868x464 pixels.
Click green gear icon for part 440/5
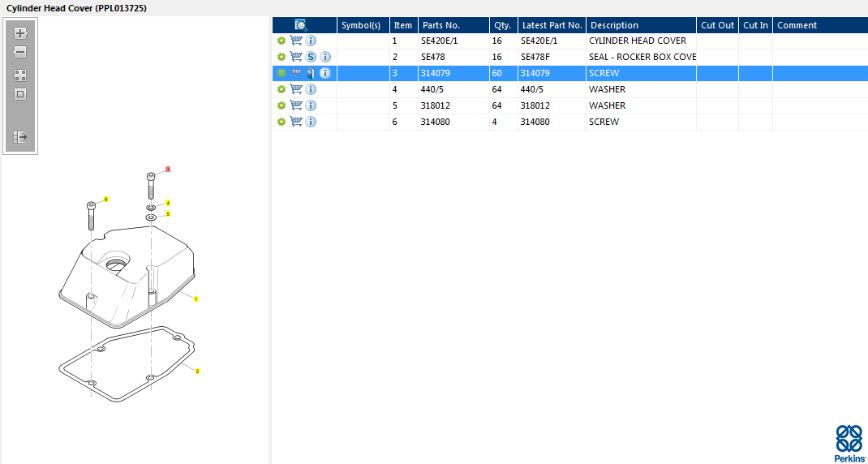[281, 89]
